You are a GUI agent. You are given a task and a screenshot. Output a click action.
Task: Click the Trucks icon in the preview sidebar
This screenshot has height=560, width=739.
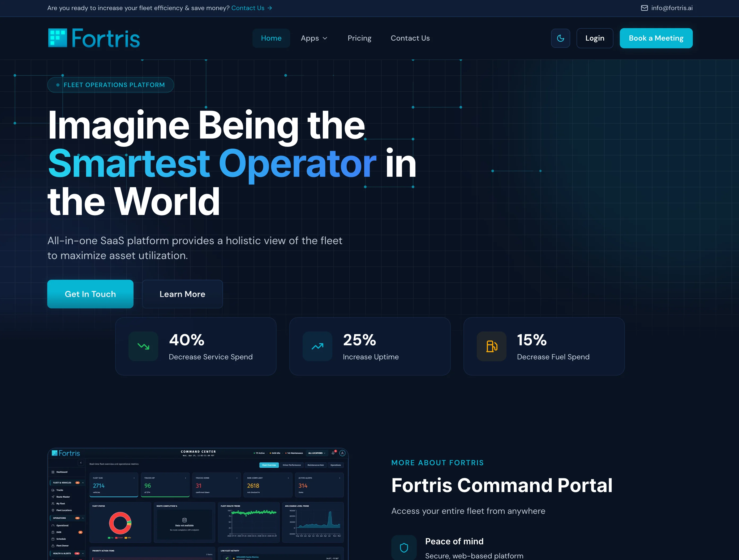53,490
